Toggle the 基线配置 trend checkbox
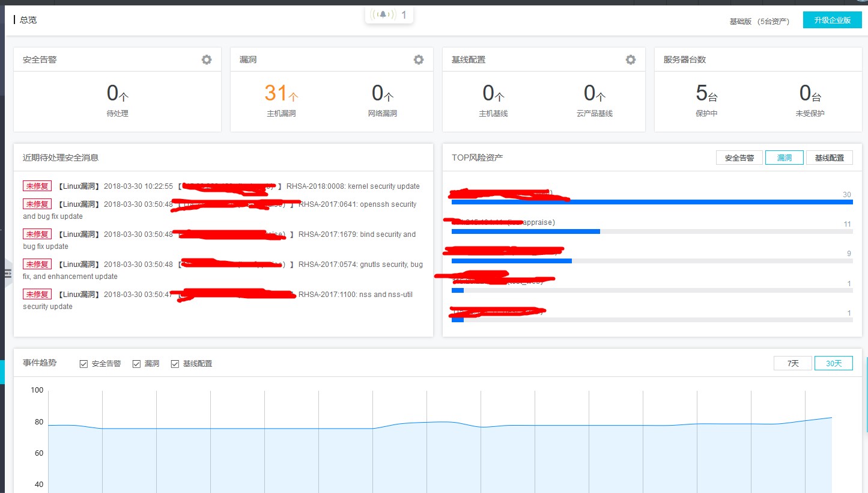868x493 pixels. pyautogui.click(x=175, y=364)
